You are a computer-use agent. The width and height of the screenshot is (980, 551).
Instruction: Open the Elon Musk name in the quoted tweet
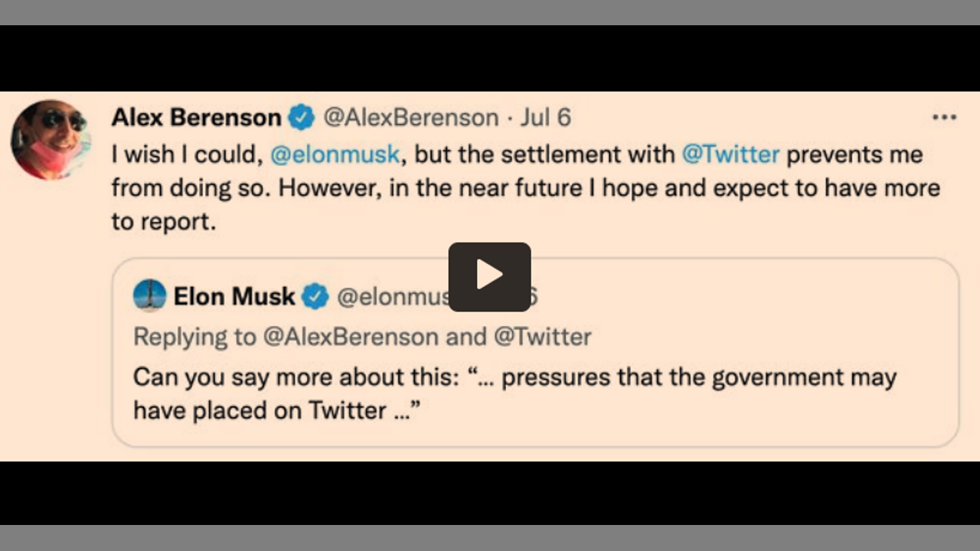point(234,296)
